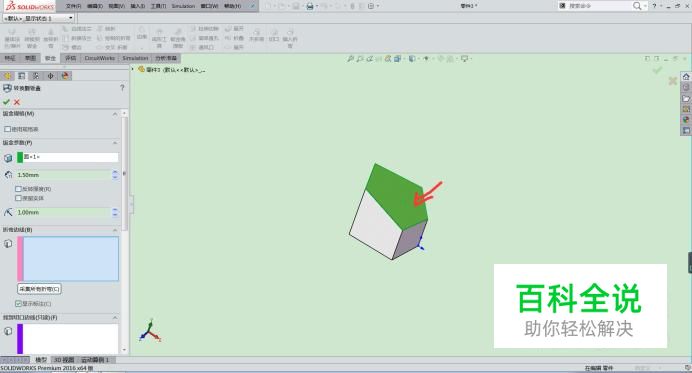Cancel with the red X in property panel
692x373 pixels.
(17, 102)
